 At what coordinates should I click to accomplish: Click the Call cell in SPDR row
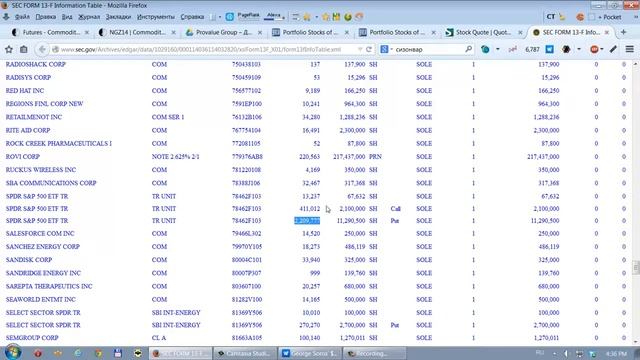point(396,209)
